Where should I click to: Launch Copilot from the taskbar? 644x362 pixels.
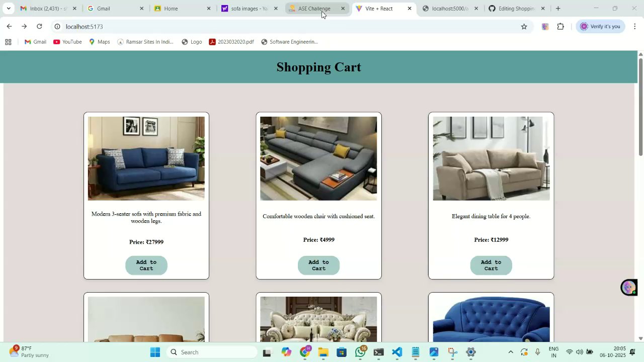286,352
